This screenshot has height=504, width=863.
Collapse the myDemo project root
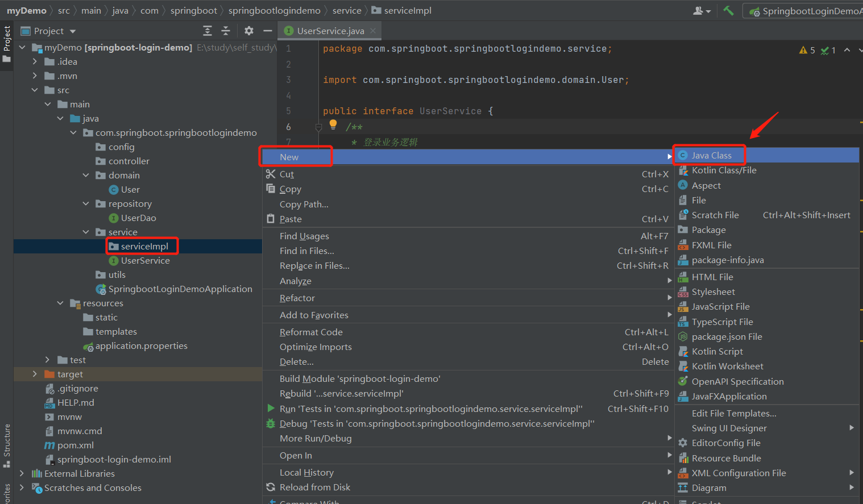point(22,47)
